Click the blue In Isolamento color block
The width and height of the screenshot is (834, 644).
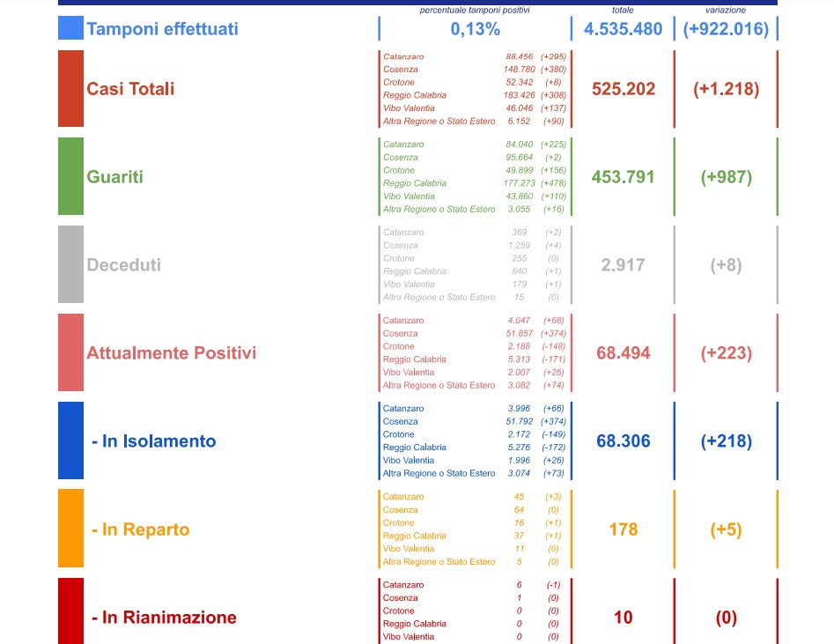(x=70, y=440)
